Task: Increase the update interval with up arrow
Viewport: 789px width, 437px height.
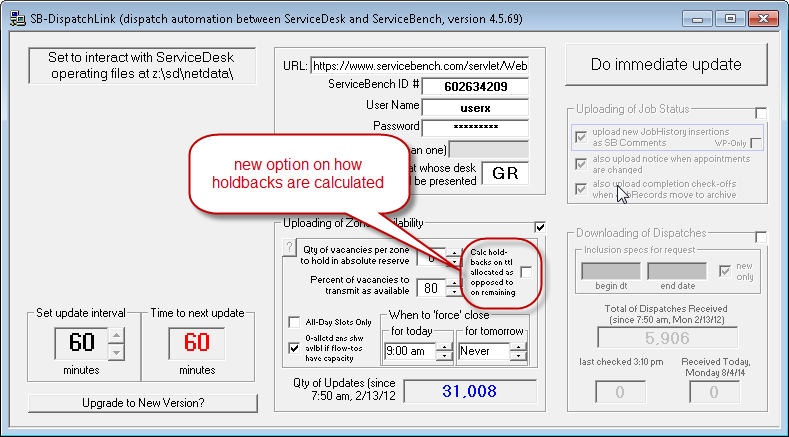Action: tap(117, 335)
